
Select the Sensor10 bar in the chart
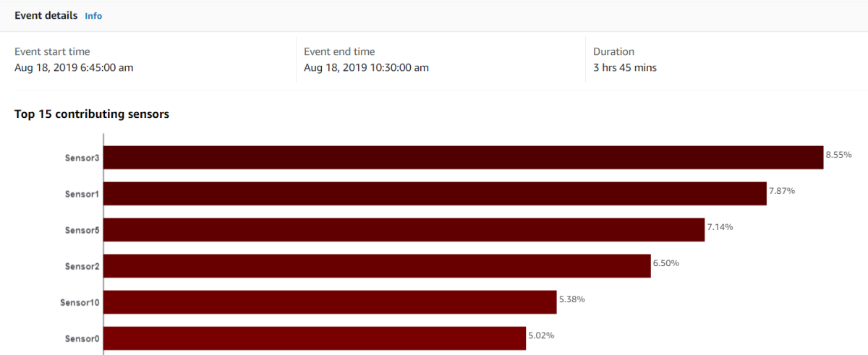click(331, 302)
